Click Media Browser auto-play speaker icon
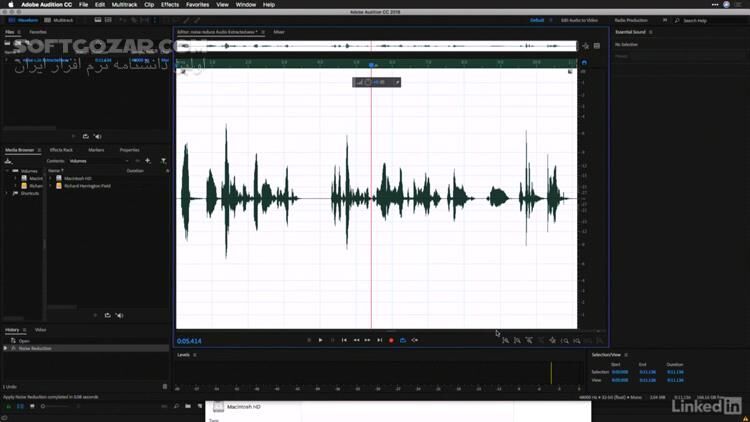 coord(120,315)
